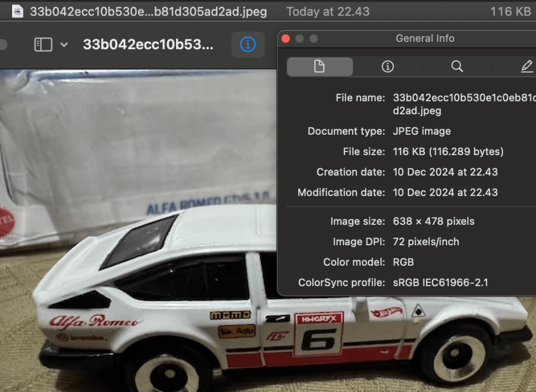Viewport: 536px width, 392px height.
Task: Select the General Info document tab
Action: coord(319,67)
